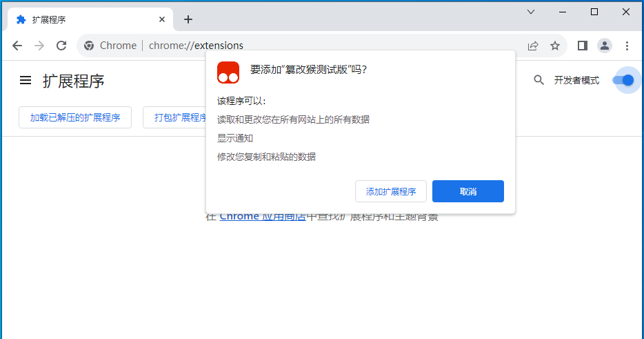The height and width of the screenshot is (339, 644).
Task: Click 加载已解压的扩展程序 button
Action: pyautogui.click(x=75, y=117)
